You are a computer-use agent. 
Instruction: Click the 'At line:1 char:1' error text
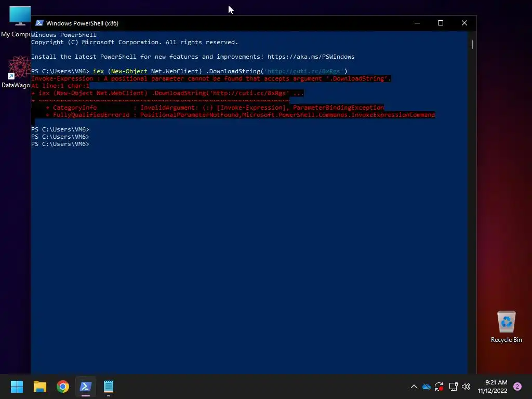pos(60,86)
